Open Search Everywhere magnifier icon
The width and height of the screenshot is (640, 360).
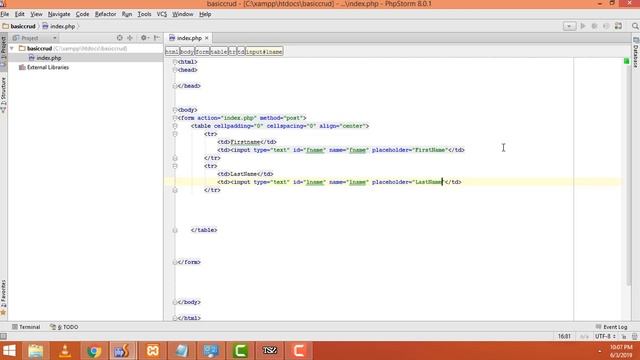635,26
